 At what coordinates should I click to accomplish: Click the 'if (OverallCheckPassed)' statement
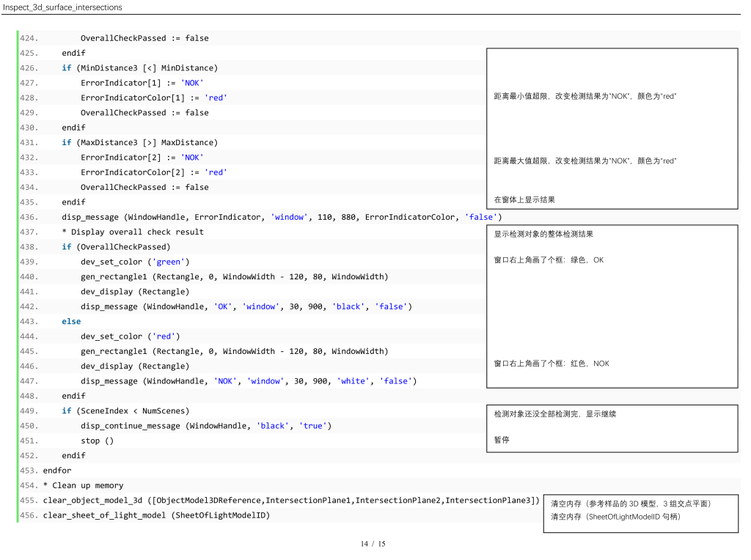(x=116, y=247)
